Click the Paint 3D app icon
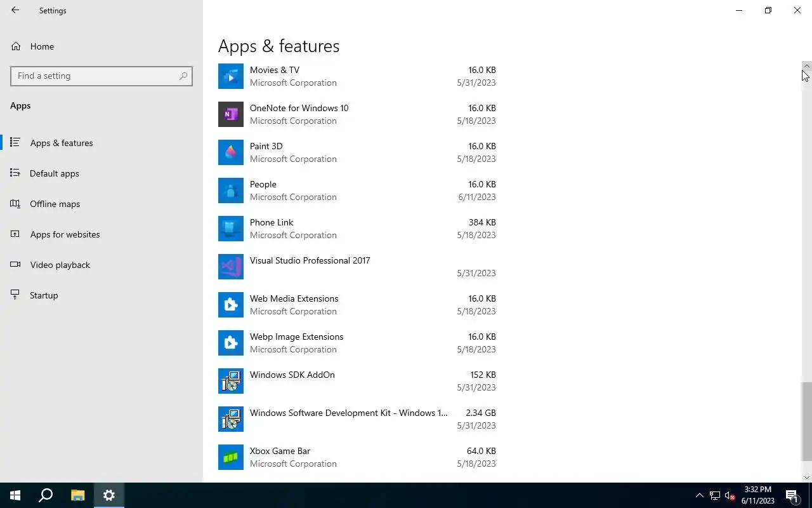 [x=231, y=152]
